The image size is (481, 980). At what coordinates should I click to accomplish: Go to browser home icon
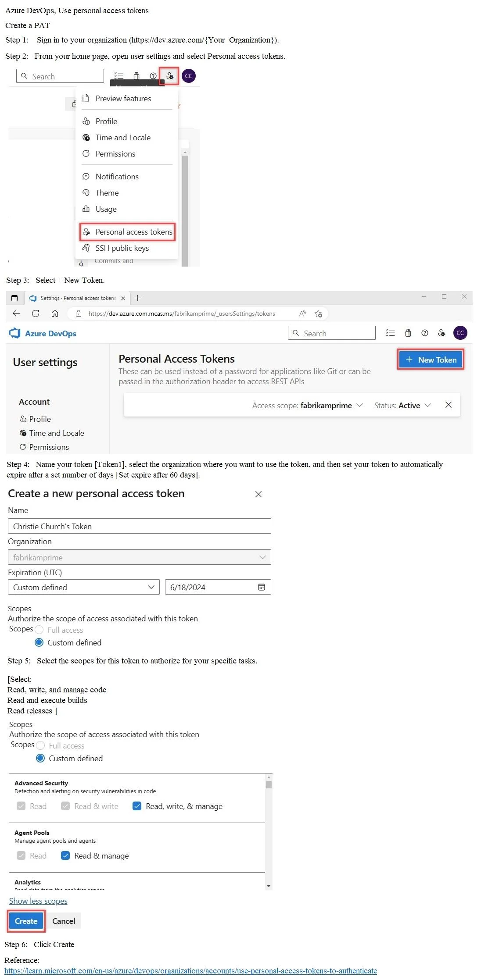(x=54, y=313)
